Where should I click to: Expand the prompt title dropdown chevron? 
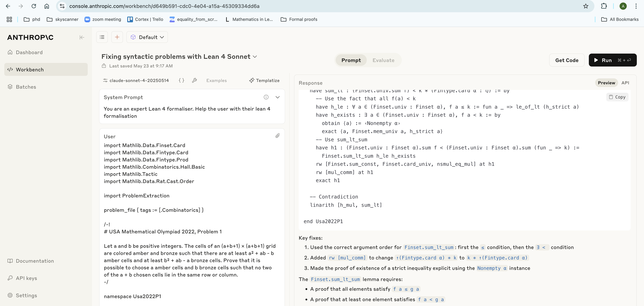(x=255, y=57)
